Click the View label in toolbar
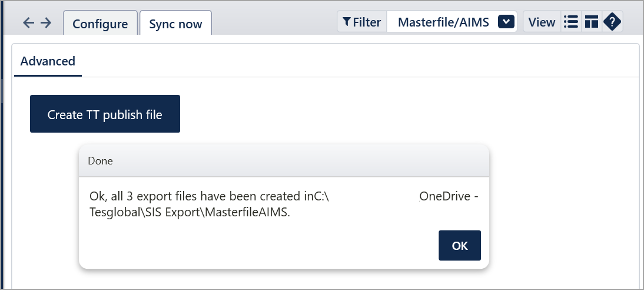644x290 pixels. (542, 22)
